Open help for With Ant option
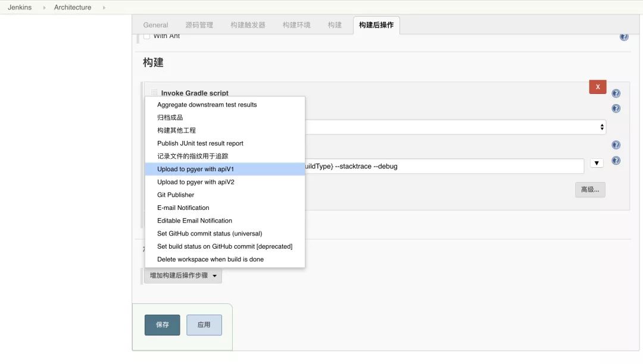This screenshot has width=643, height=364. (x=624, y=37)
